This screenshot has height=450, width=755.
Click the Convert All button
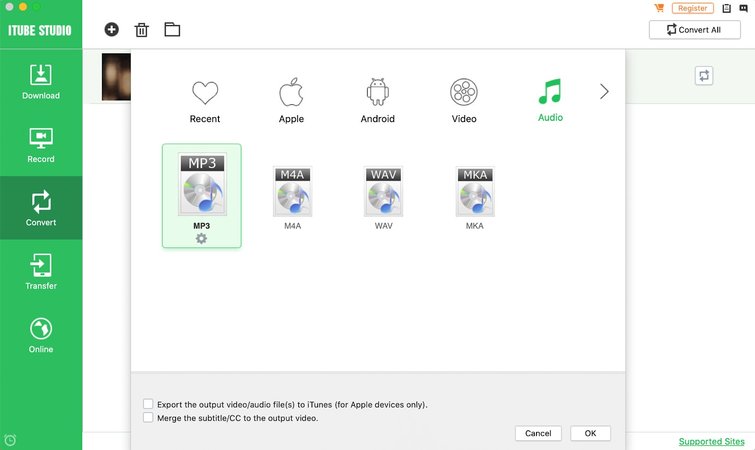[x=694, y=30]
